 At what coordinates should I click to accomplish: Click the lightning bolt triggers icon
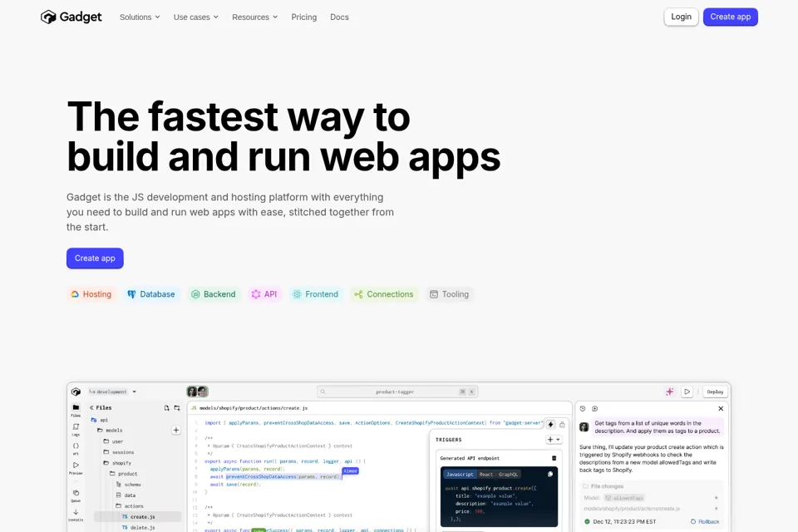pyautogui.click(x=550, y=424)
